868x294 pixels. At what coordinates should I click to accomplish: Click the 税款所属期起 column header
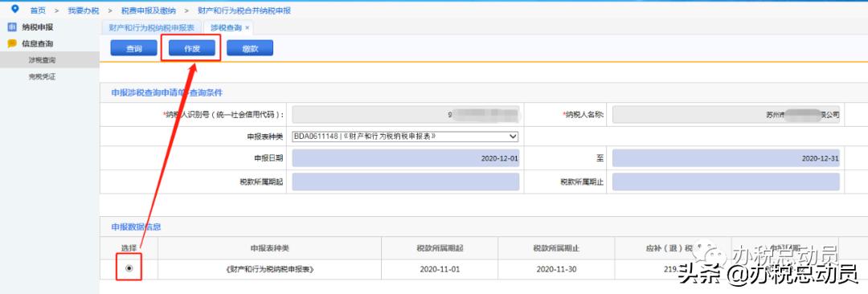(x=440, y=248)
